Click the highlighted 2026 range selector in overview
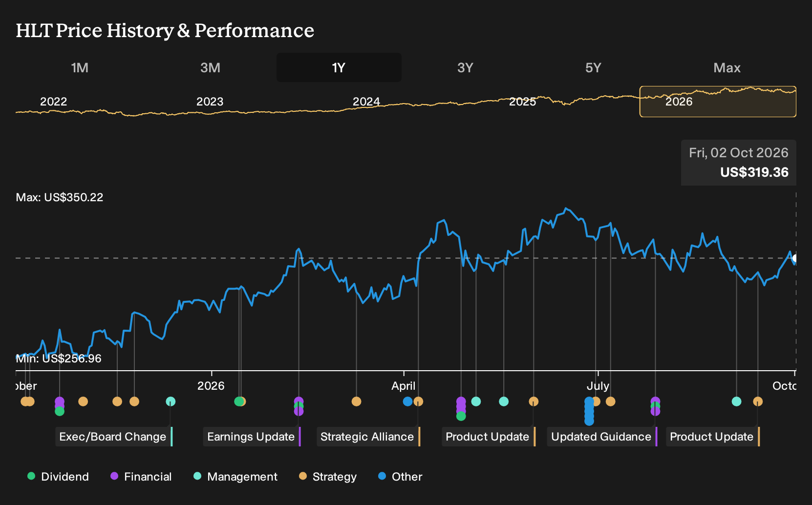Image resolution: width=812 pixels, height=505 pixels. point(718,102)
